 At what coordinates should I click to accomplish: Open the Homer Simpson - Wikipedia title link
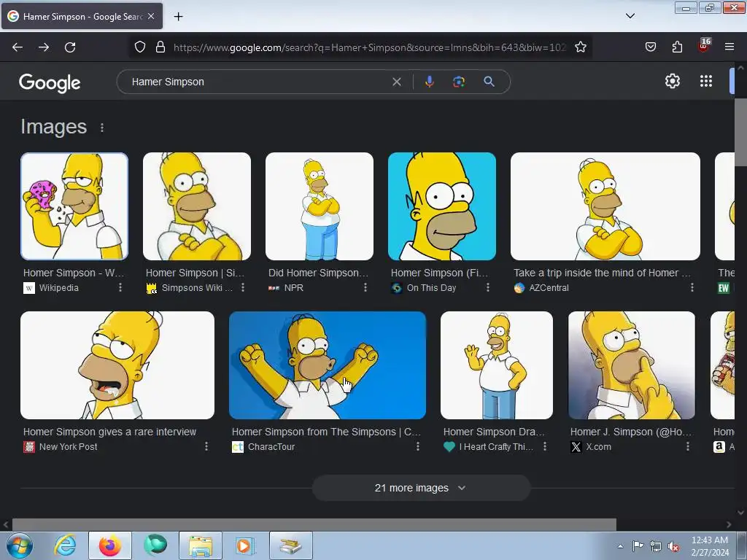[74, 273]
